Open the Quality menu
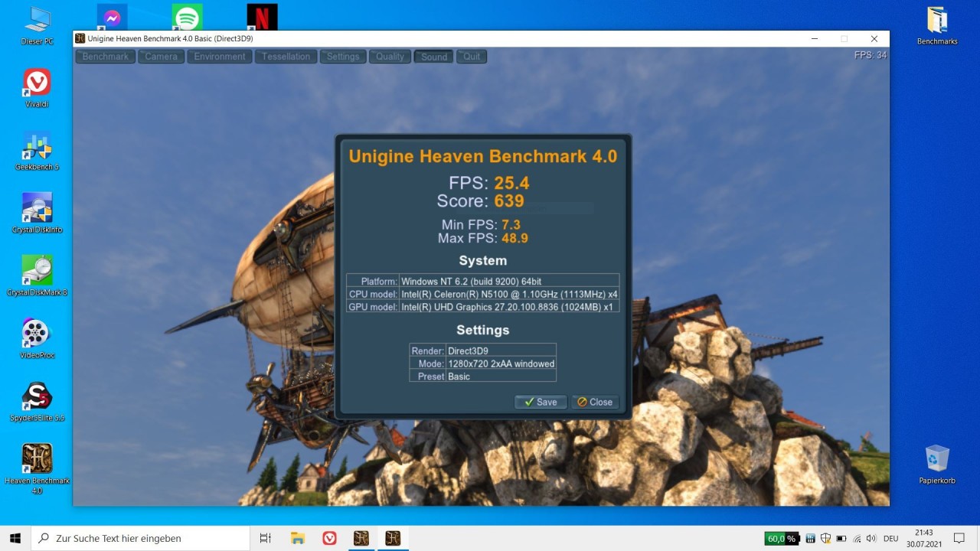The image size is (980, 551). [x=390, y=57]
